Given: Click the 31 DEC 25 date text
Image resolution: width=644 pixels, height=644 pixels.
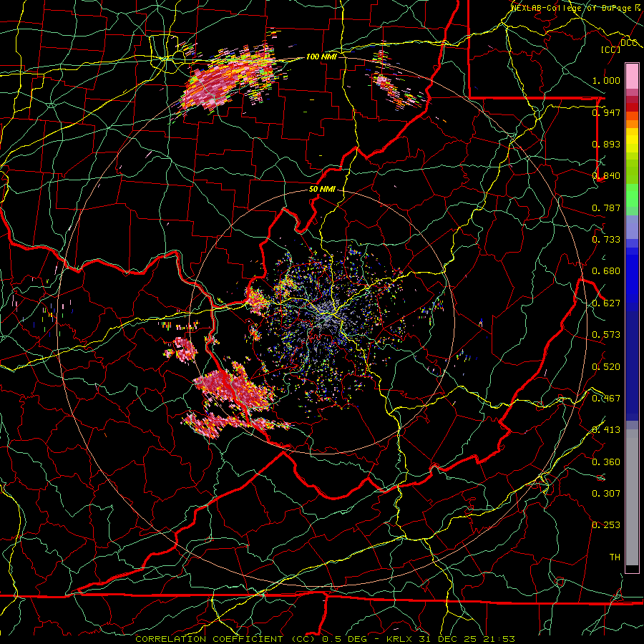Looking at the screenshot, I should [x=448, y=639].
